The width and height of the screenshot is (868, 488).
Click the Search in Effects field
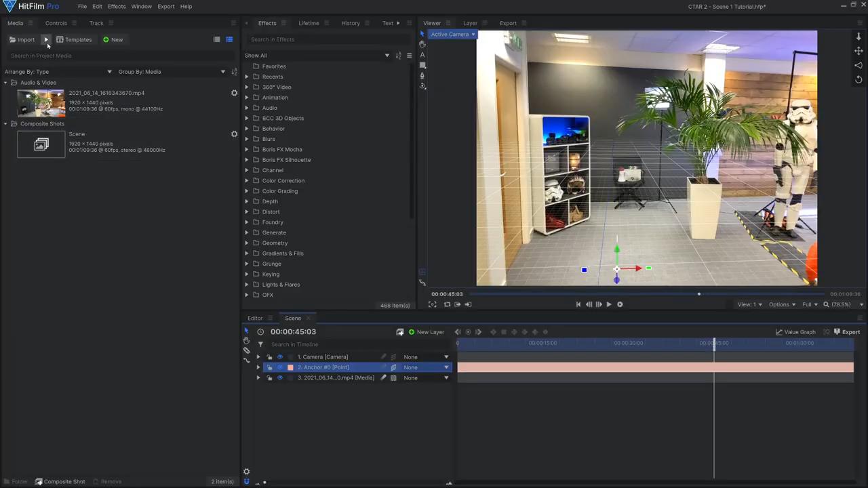click(x=328, y=39)
